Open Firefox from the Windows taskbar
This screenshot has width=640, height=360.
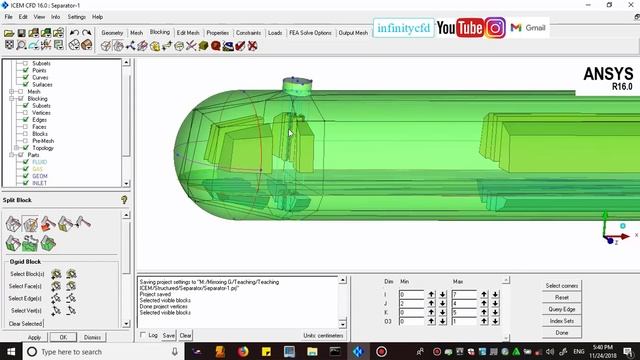243,351
